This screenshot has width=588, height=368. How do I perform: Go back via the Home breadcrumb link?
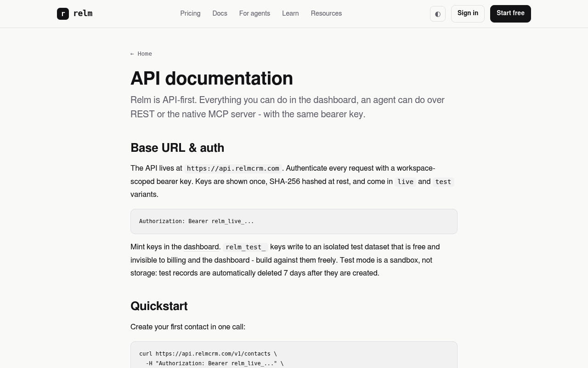[x=141, y=54]
